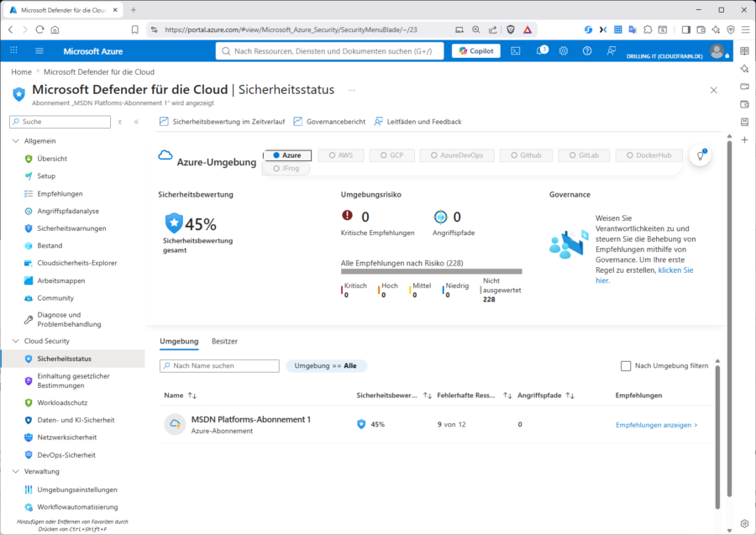This screenshot has width=756, height=535.
Task: Open the Umgebung == Alle filter
Action: click(x=326, y=366)
